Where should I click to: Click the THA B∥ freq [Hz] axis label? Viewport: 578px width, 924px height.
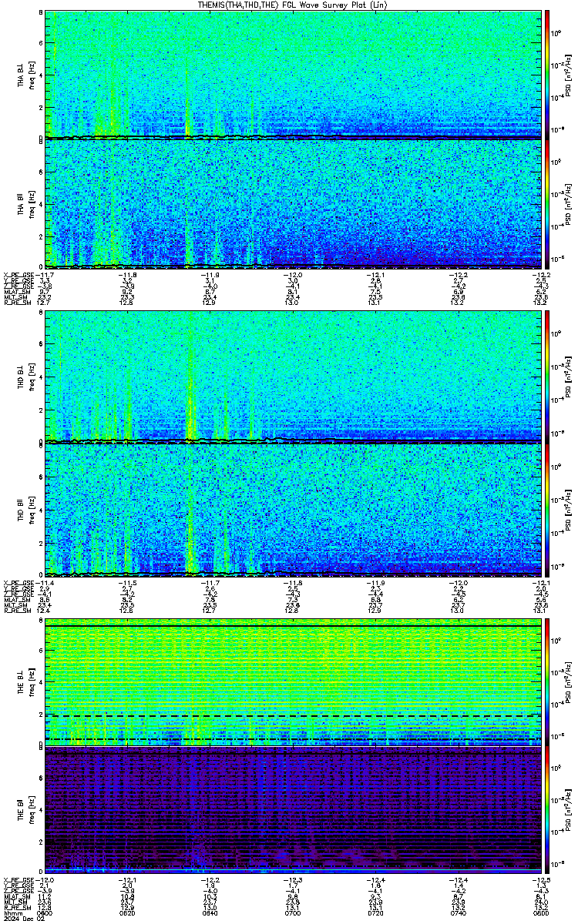[33, 205]
